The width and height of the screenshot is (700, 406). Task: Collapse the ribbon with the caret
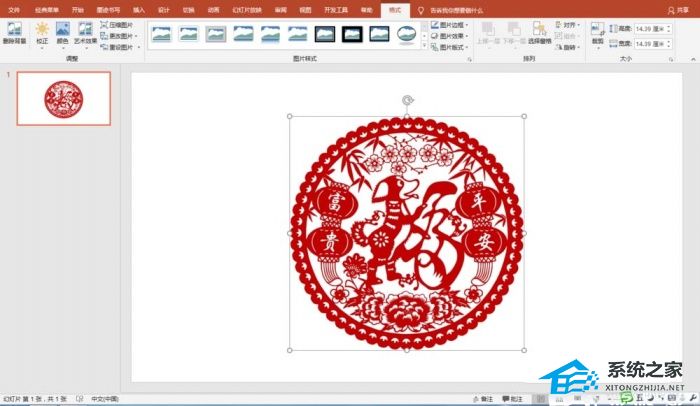tap(693, 59)
